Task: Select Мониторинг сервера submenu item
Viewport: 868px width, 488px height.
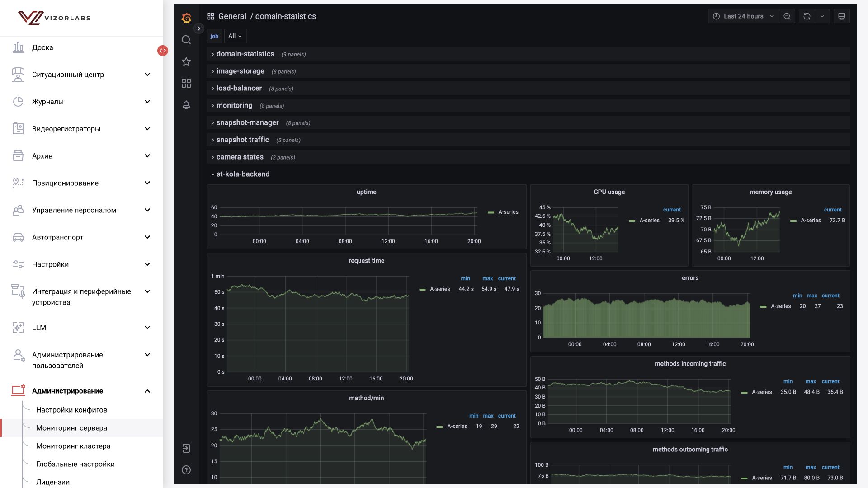Action: tap(81, 428)
